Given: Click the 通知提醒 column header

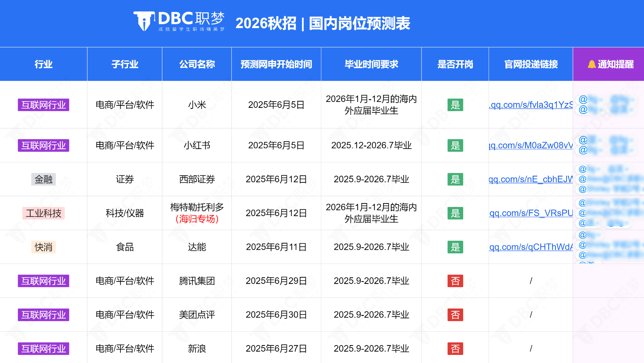Looking at the screenshot, I should 608,64.
